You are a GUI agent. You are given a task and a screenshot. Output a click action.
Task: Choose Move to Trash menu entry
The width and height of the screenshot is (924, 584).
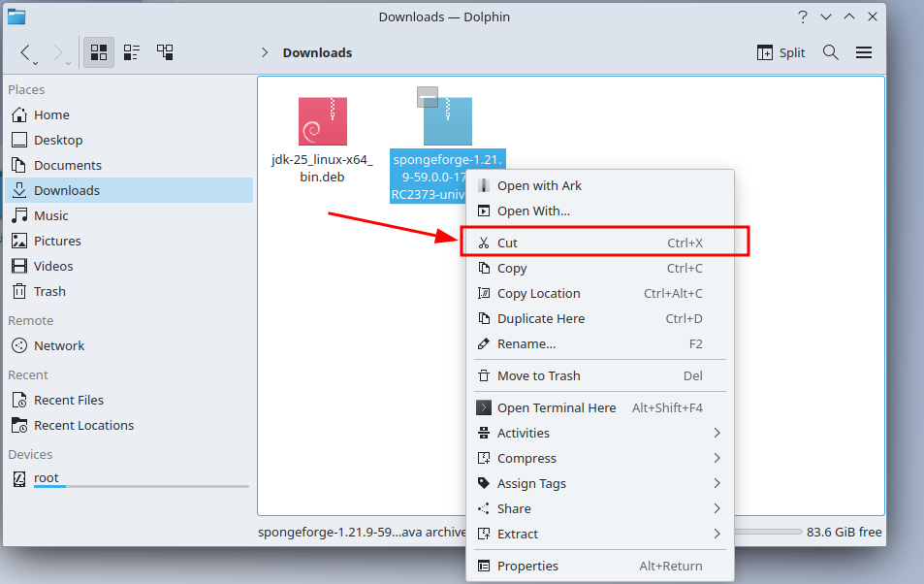pyautogui.click(x=538, y=375)
